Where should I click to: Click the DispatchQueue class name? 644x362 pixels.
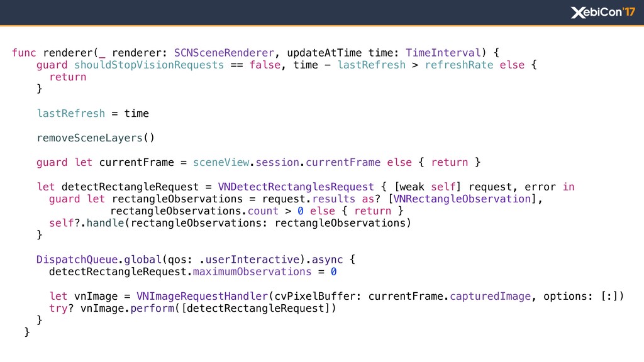coord(77,260)
